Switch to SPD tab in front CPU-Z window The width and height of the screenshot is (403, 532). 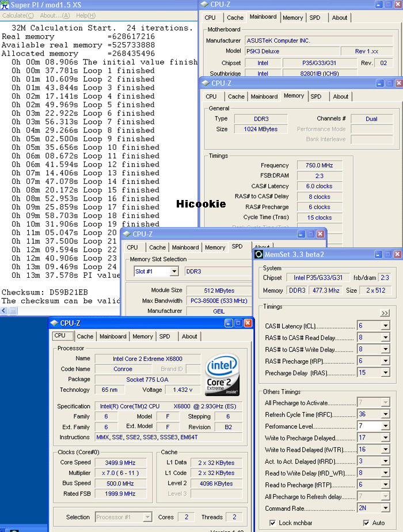click(165, 336)
